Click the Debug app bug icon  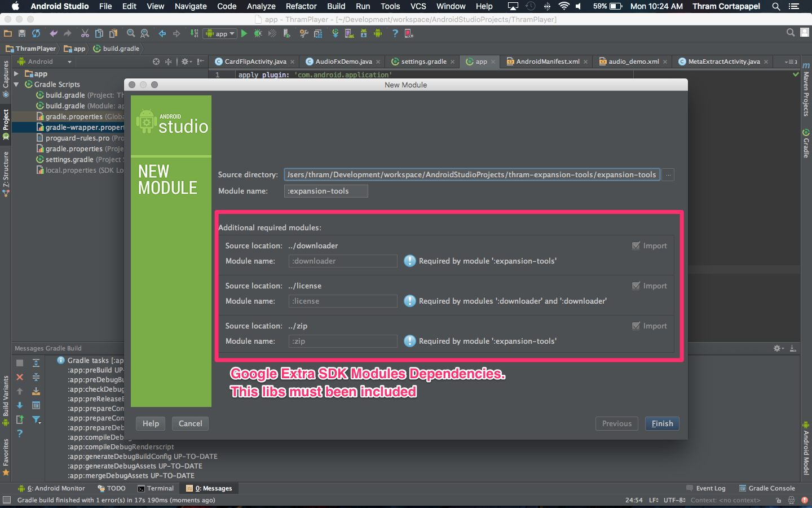tap(258, 34)
